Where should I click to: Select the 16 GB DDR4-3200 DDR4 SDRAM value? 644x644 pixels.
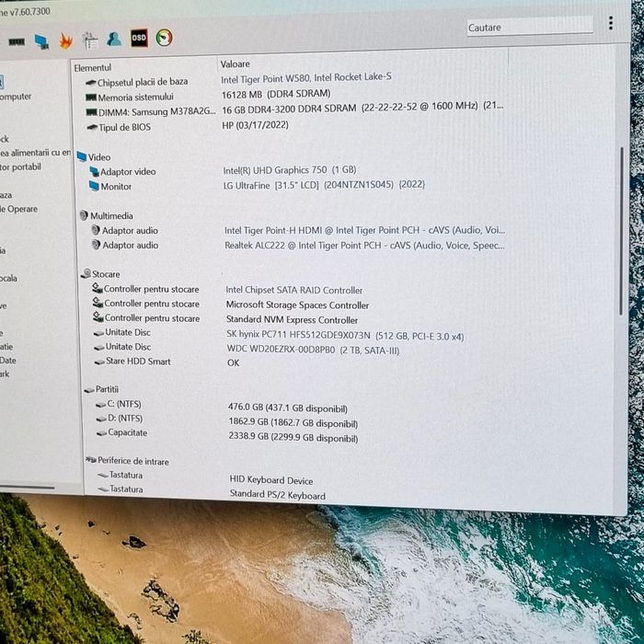click(362, 108)
